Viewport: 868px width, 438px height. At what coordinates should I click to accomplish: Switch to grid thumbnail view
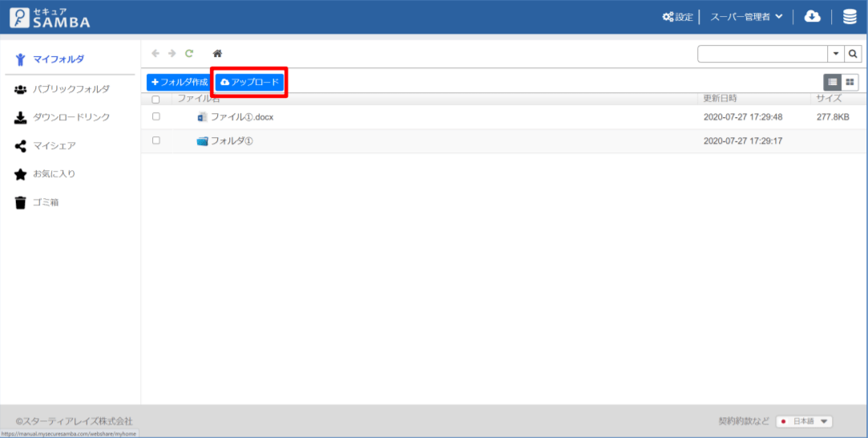pos(850,83)
